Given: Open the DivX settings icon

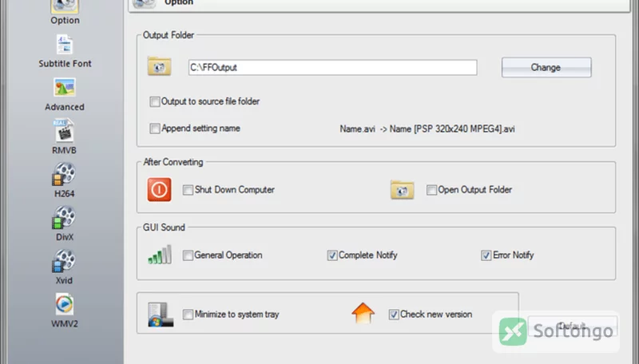Looking at the screenshot, I should point(64,217).
